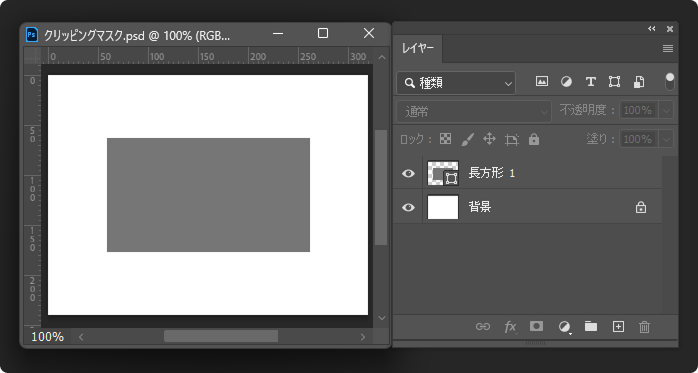Create a new layer plus icon
The height and width of the screenshot is (373, 698).
pos(618,327)
